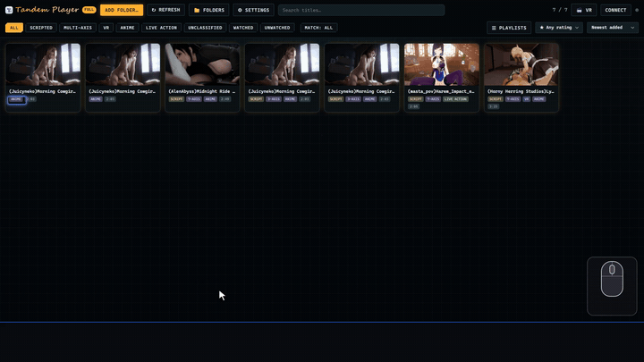Click LIVE ACTION tag on masta_pov card
This screenshot has height=362, width=644.
455,99
